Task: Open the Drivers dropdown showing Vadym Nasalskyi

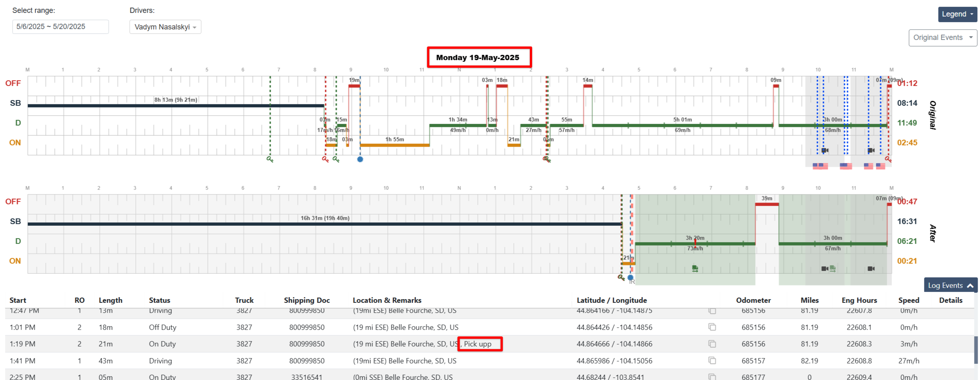Action: click(165, 27)
